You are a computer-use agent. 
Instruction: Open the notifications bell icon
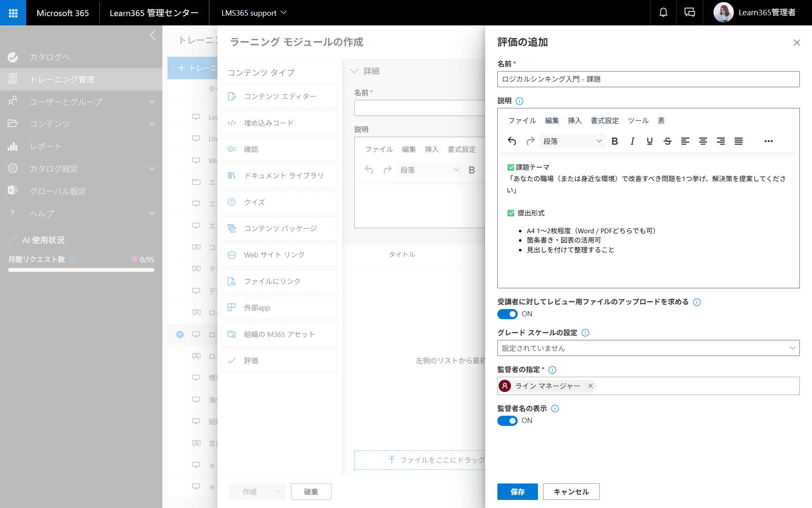point(663,13)
